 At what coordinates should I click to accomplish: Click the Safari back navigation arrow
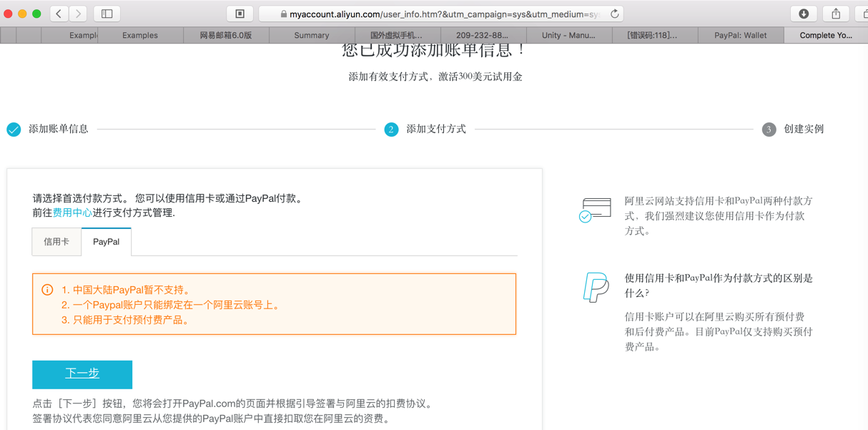(x=59, y=14)
